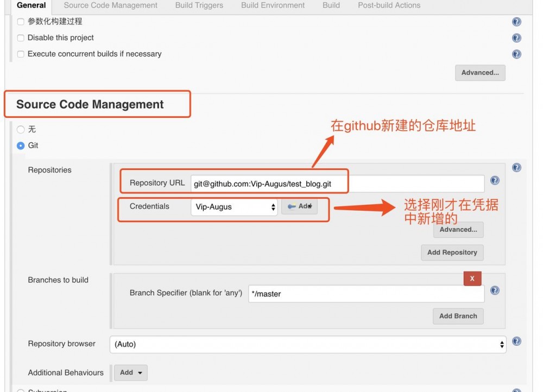Screen dimensions: 543x392
Task: Open help for Execute concurrent builds option
Action: (x=516, y=54)
